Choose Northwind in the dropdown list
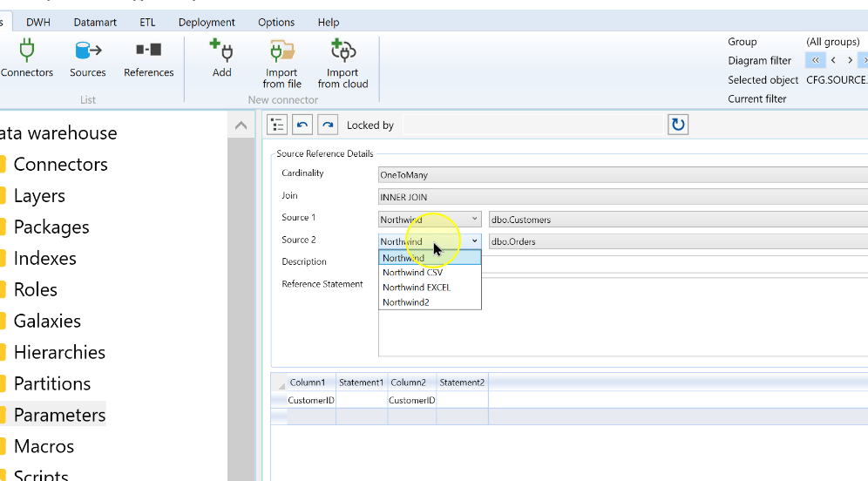The height and width of the screenshot is (481, 868). [430, 258]
